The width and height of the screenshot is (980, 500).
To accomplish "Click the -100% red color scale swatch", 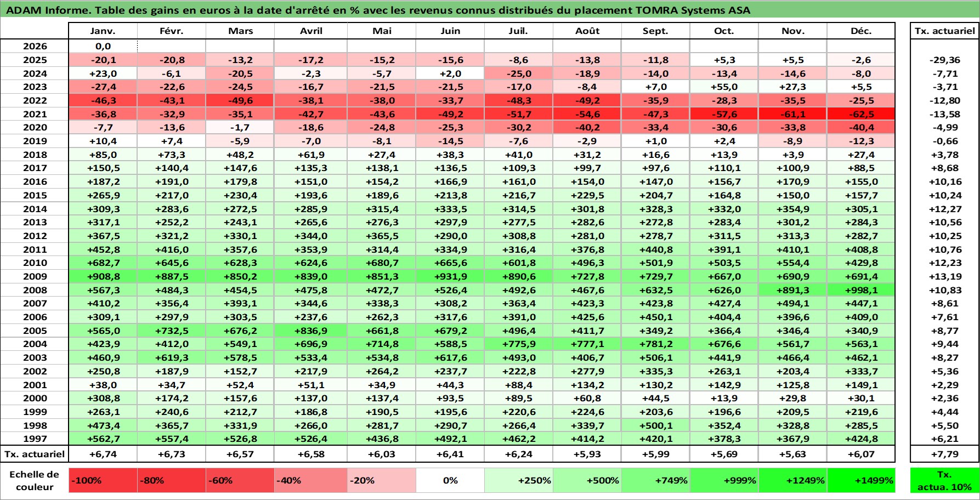I will (x=103, y=480).
